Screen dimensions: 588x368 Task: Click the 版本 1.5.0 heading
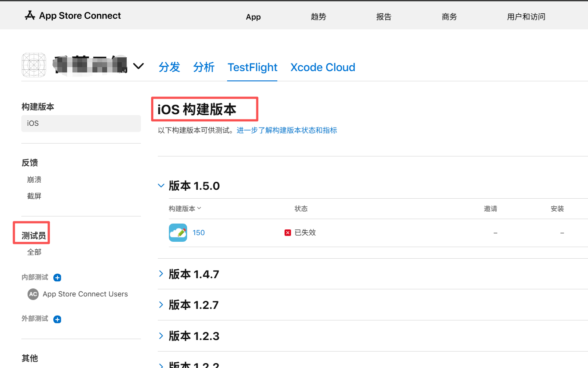tap(194, 186)
